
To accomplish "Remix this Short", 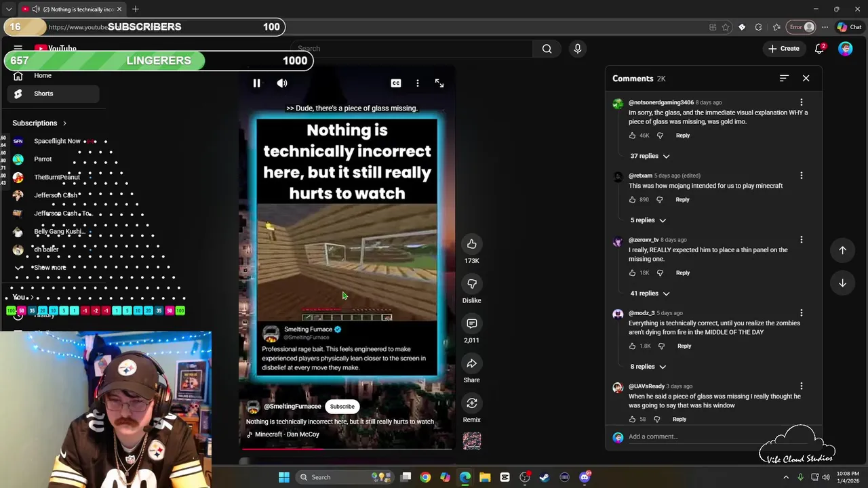I will [x=472, y=404].
